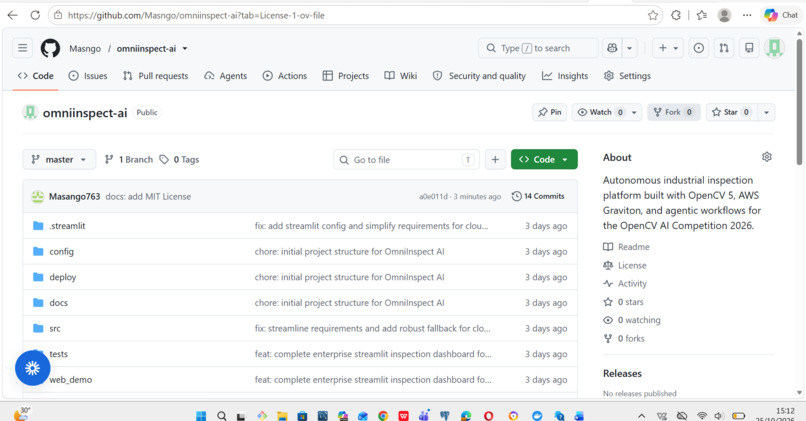Open the Copilot chat icon in header
This screenshot has width=806, height=421.
(x=612, y=48)
